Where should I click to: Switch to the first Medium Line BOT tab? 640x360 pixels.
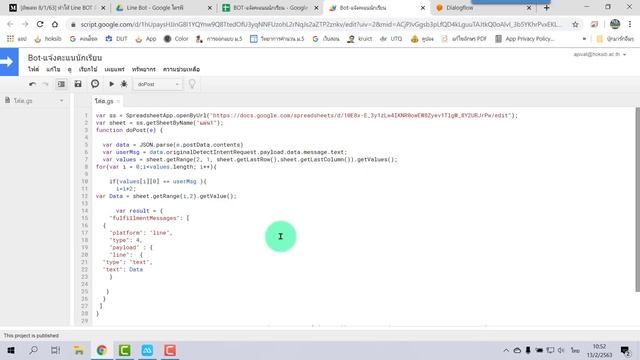(x=57, y=8)
